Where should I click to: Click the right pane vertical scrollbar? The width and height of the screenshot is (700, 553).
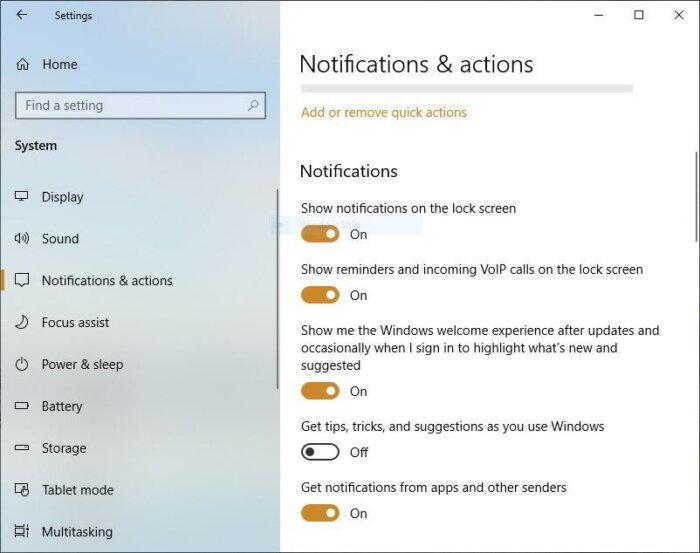(696, 197)
